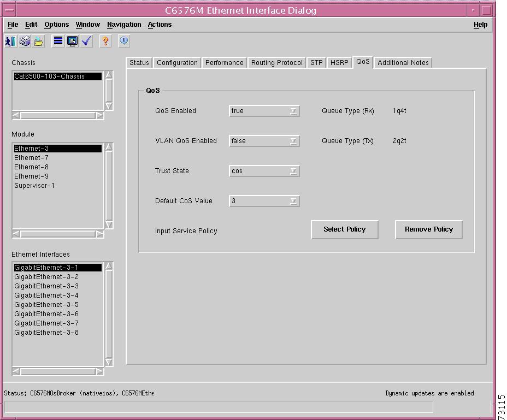Switch to the Status tab
Viewport: 507px width, 420px height.
tap(139, 63)
